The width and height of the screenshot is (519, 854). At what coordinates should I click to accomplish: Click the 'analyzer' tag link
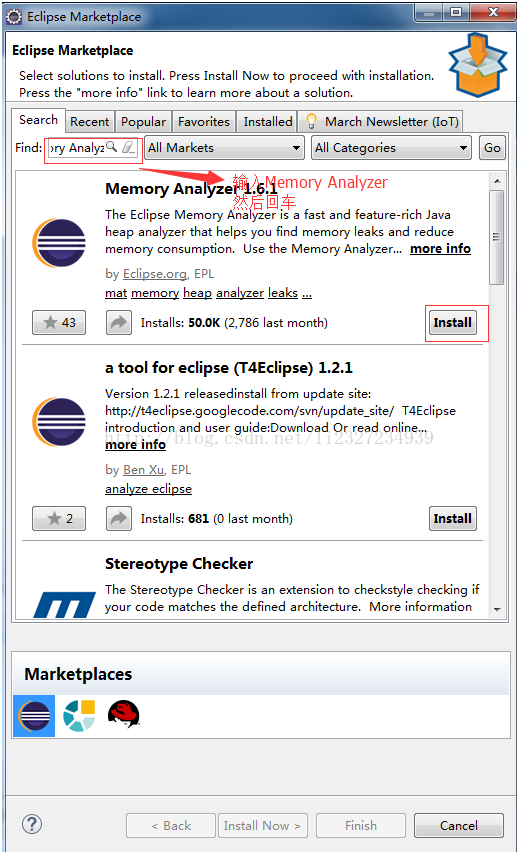[x=240, y=293]
